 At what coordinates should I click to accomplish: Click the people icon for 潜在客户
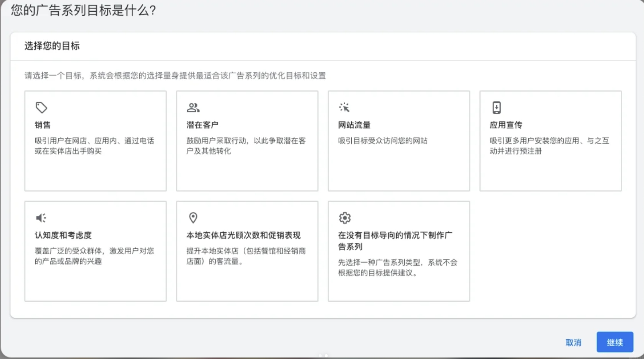[193, 107]
